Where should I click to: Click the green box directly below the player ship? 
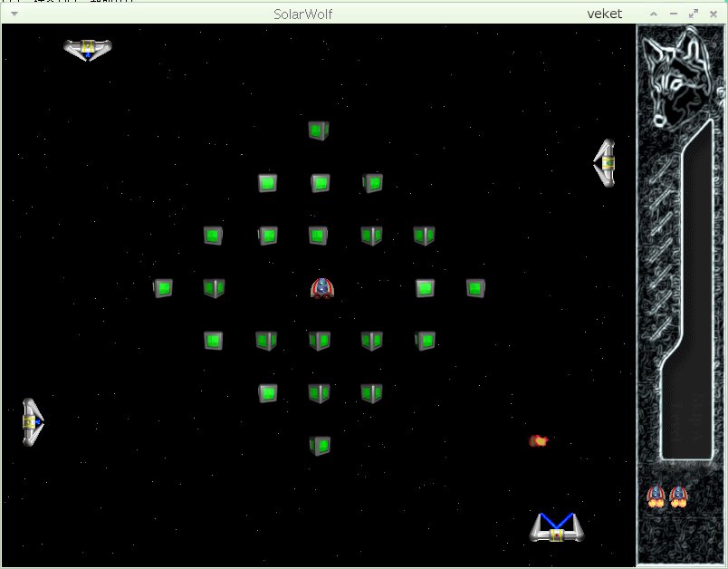tap(320, 341)
